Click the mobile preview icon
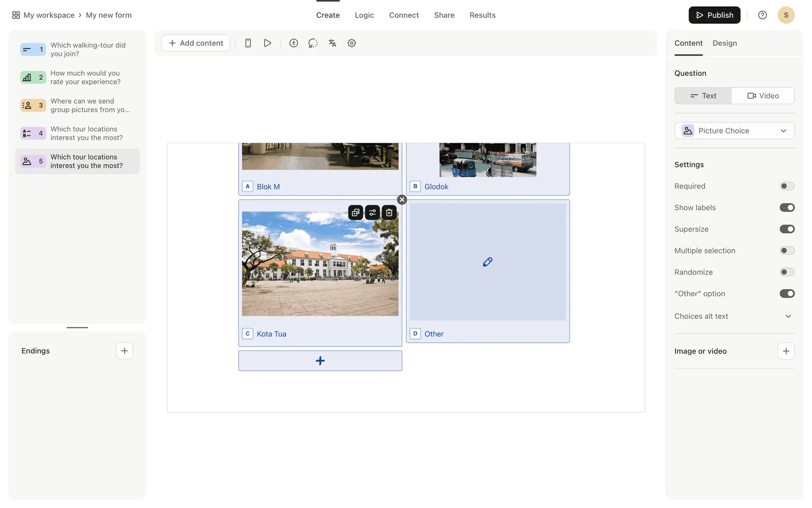The image size is (812, 508). (x=248, y=43)
